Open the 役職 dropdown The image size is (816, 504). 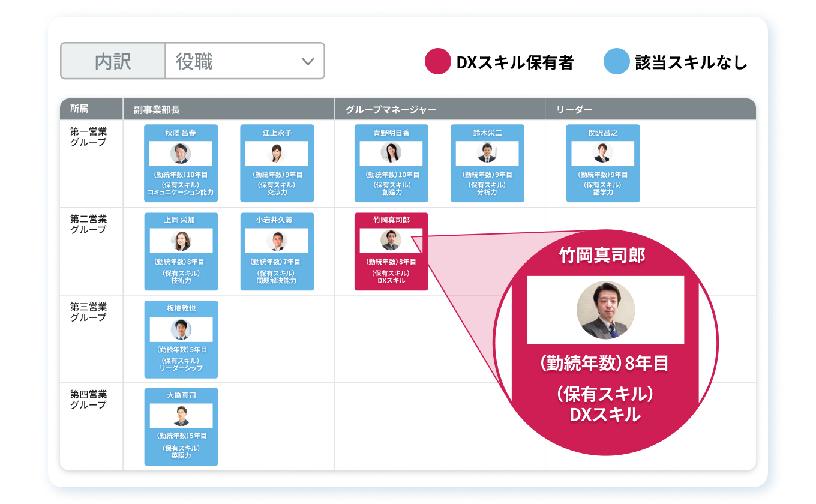tap(244, 61)
